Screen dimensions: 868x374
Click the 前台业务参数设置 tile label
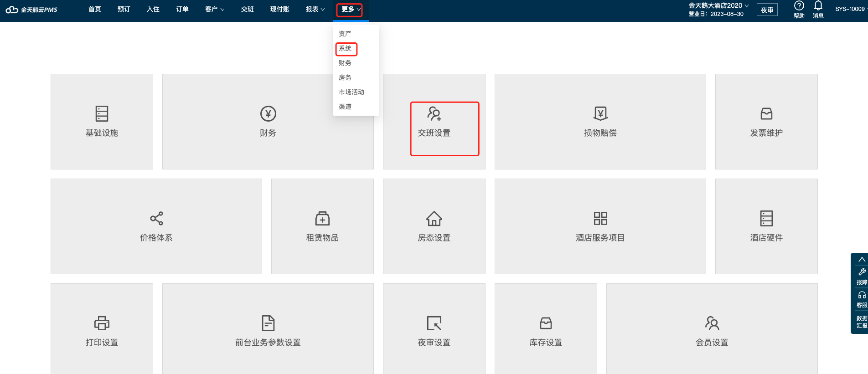click(268, 343)
